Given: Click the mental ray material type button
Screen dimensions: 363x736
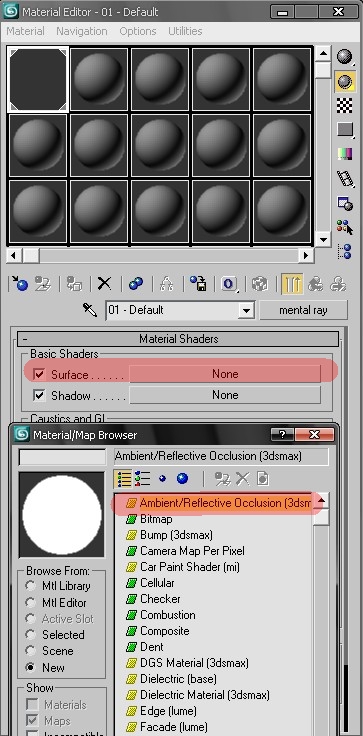Looking at the screenshot, I should coord(303,310).
